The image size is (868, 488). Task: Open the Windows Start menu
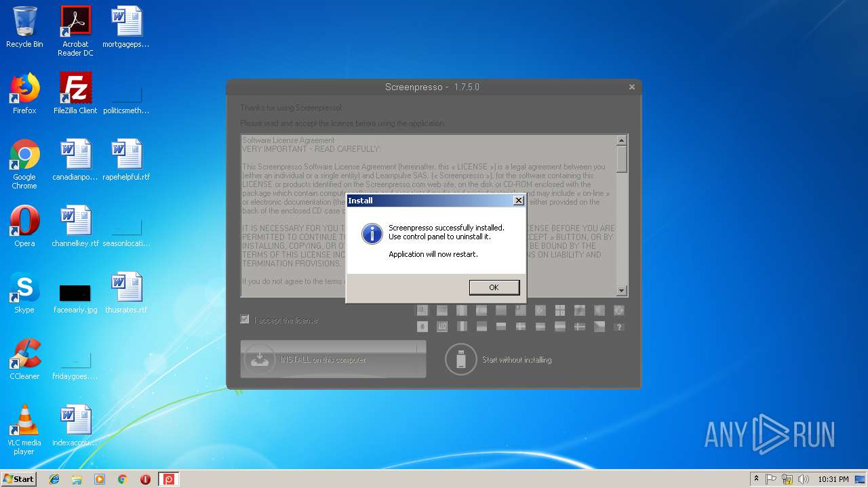19,479
